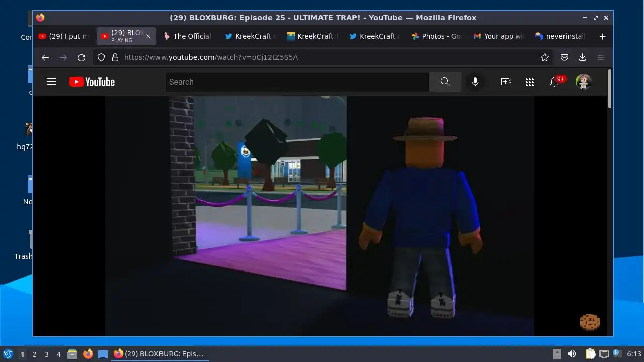The height and width of the screenshot is (362, 644).
Task: Click the magnifier search button
Action: pyautogui.click(x=445, y=82)
